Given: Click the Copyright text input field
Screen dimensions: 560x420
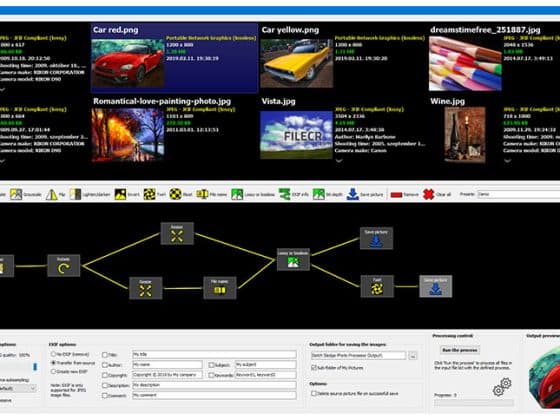Looking at the screenshot, I should coord(167,375).
